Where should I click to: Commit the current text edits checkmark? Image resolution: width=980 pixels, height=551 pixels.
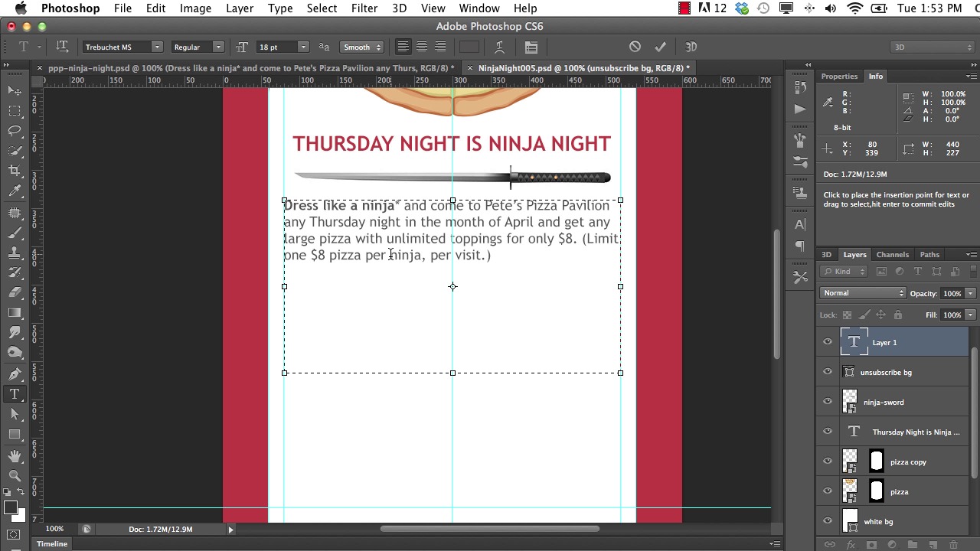coord(660,47)
